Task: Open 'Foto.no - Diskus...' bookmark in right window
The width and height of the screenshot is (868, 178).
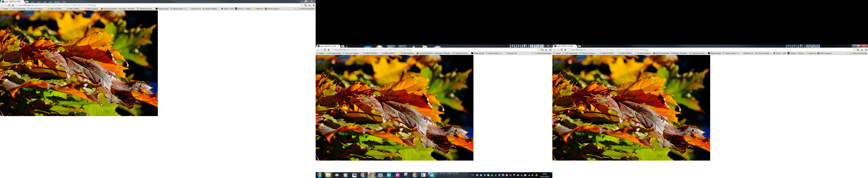Action: 796,53
